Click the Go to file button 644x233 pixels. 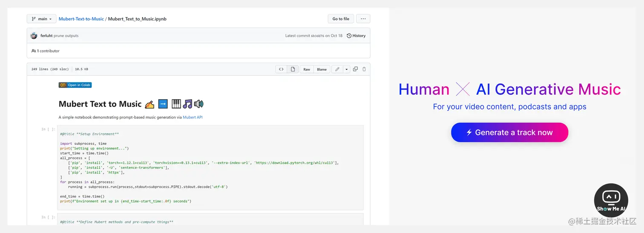pos(341,19)
